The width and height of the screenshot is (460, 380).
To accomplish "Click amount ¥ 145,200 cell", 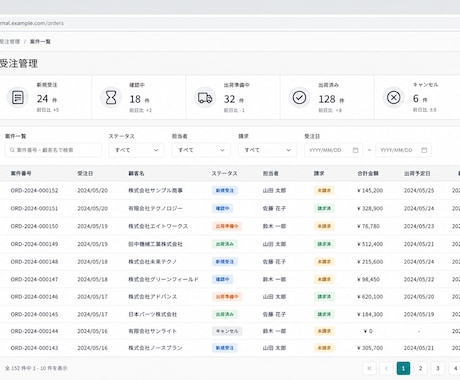I will tap(370, 191).
